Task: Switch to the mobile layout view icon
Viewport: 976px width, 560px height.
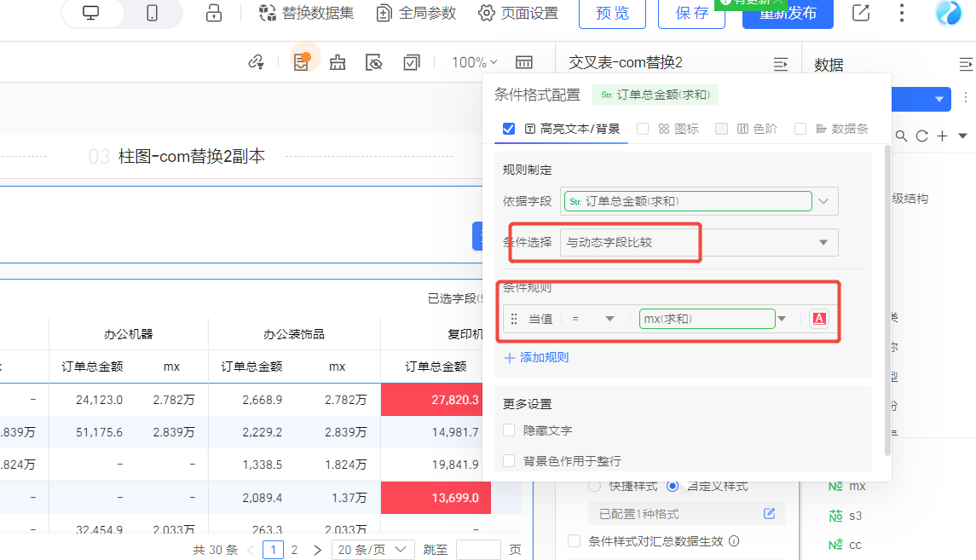Action: pyautogui.click(x=153, y=14)
